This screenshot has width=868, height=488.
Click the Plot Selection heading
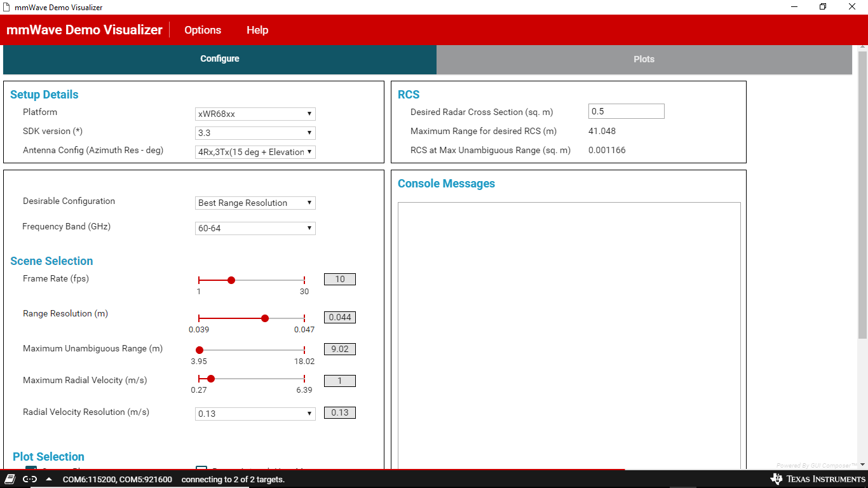coord(48,457)
